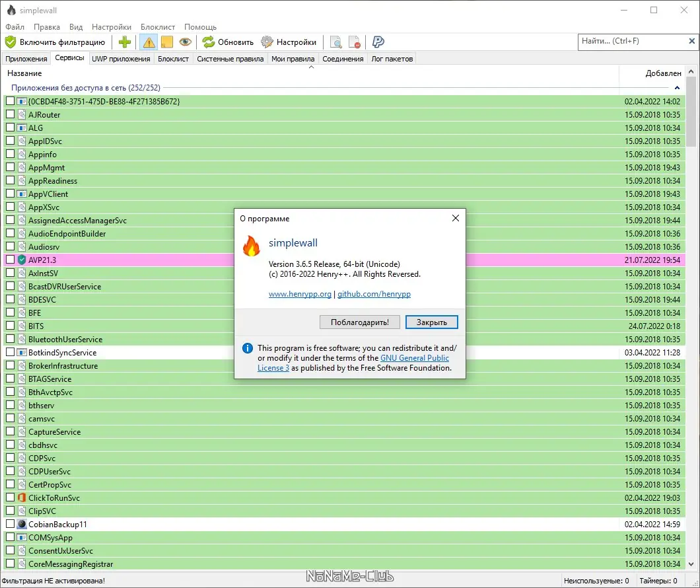Screen dimensions: 700x588
Task: Click the Найти search field
Action: coord(633,41)
